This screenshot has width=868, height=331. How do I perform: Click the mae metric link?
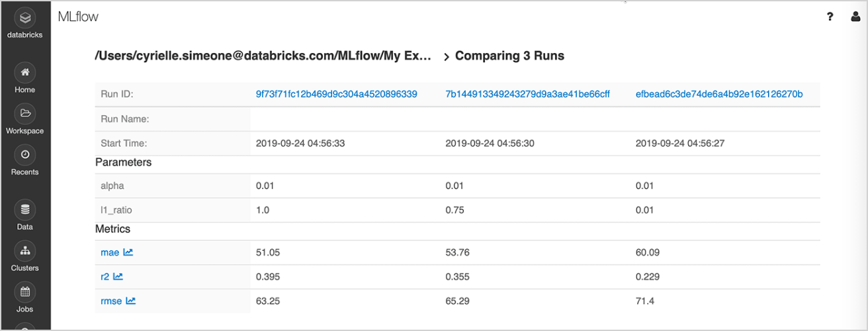[x=109, y=252]
